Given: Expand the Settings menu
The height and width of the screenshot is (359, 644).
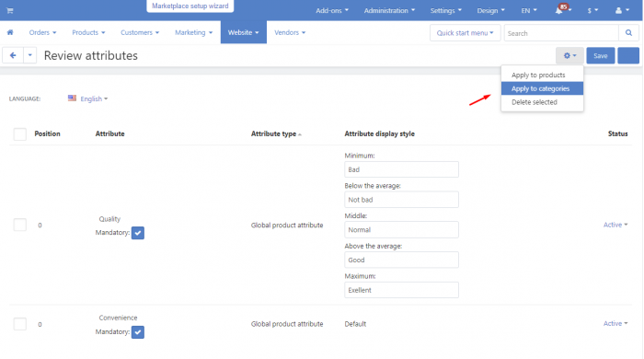Looking at the screenshot, I should click(x=445, y=11).
